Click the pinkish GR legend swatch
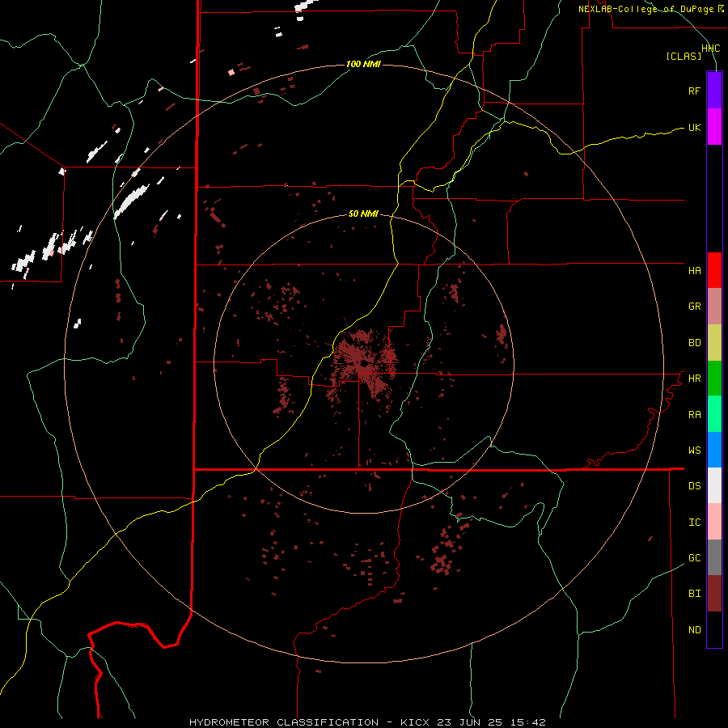 714,307
